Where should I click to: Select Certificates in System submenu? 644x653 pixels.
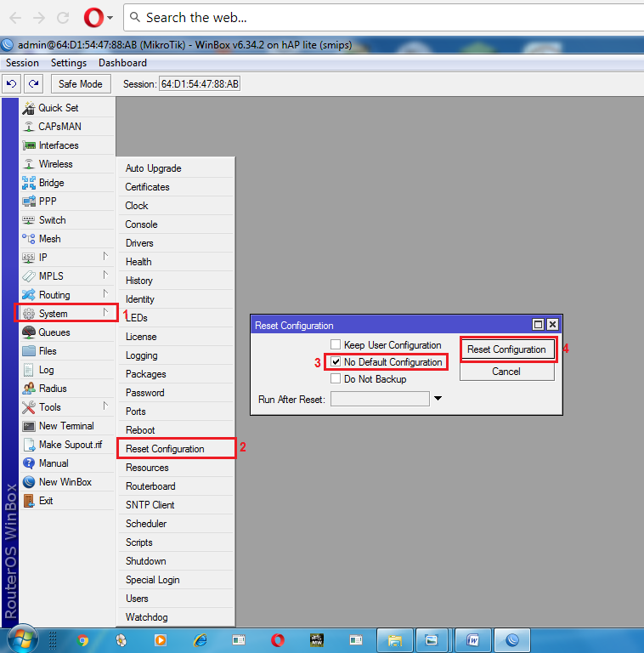[x=176, y=187]
